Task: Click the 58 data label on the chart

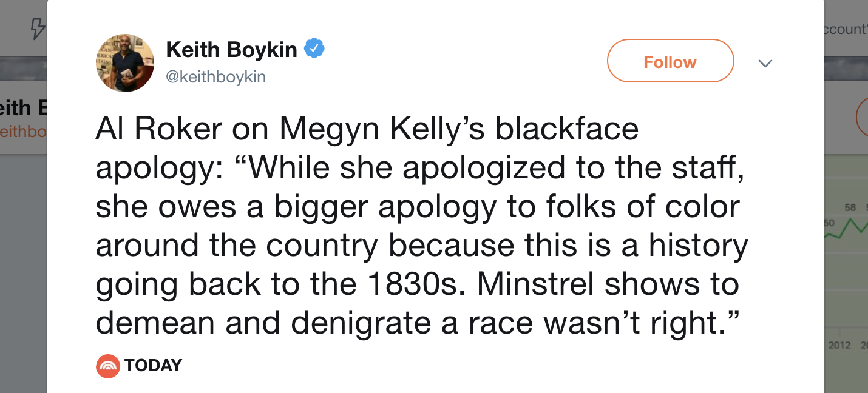Action: point(850,208)
